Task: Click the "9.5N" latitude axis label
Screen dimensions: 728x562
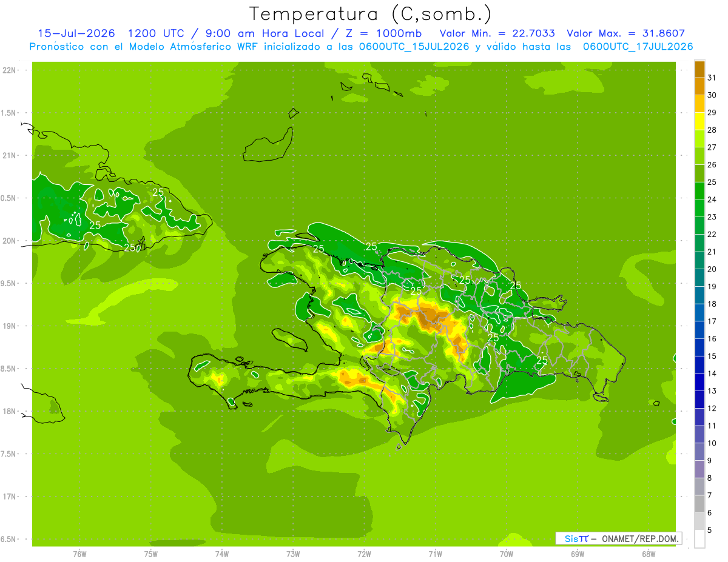Action: coord(9,283)
